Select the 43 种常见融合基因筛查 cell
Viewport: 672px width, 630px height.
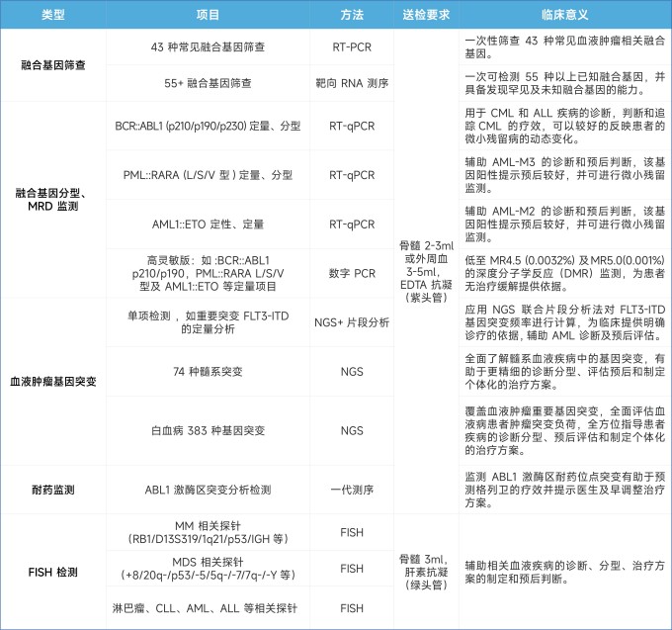tap(208, 46)
